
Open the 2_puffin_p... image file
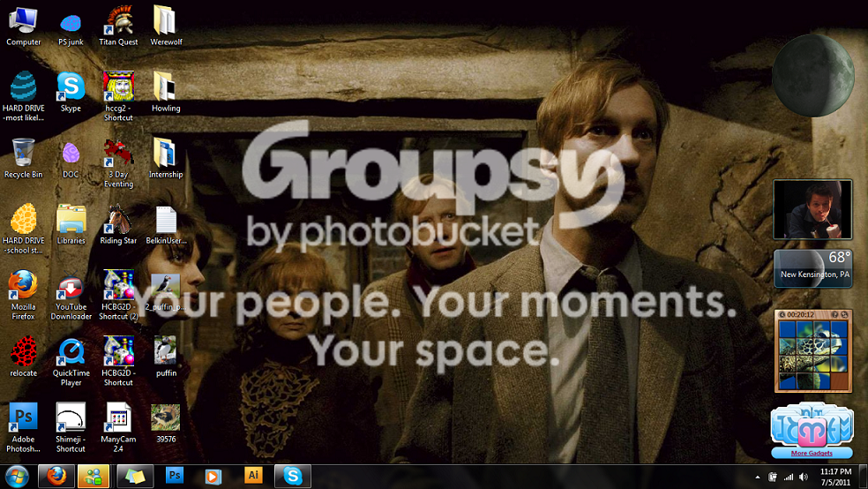tap(166, 292)
